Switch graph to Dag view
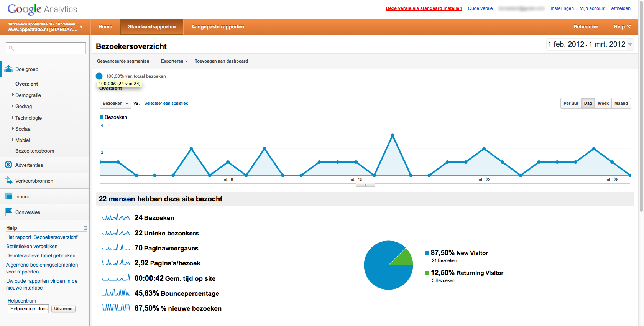The image size is (644, 326). [588, 103]
